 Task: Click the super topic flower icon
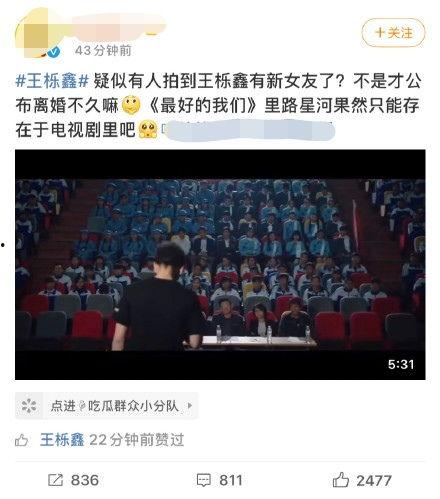pyautogui.click(x=29, y=406)
